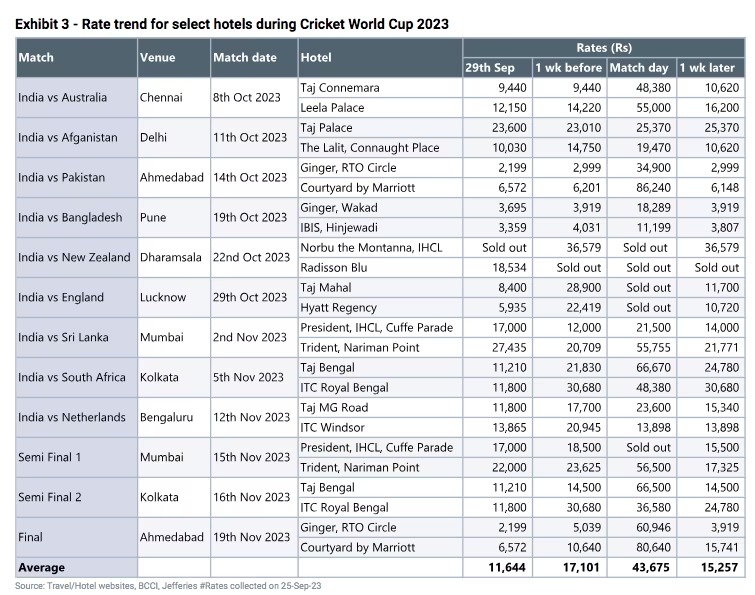Click Leela Palace match day rate 55,000
The width and height of the screenshot is (755, 595).
coord(641,108)
